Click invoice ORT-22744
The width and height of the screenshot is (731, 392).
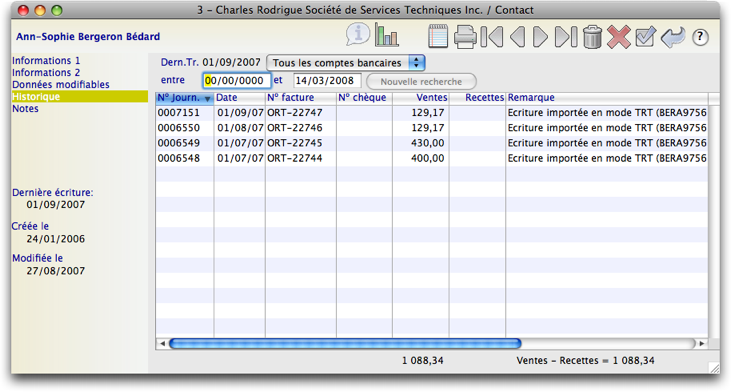pos(295,158)
